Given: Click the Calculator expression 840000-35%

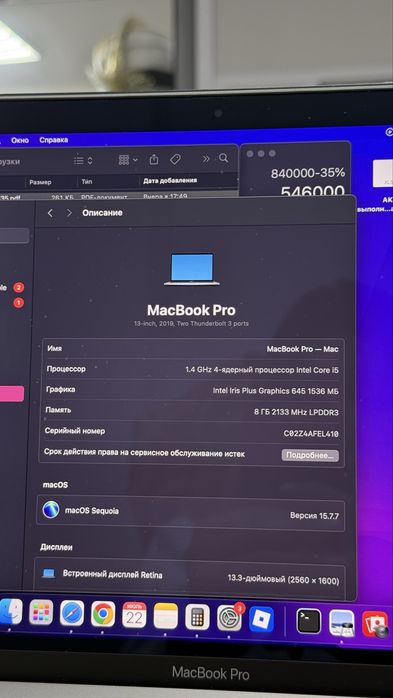Looking at the screenshot, I should [x=308, y=173].
